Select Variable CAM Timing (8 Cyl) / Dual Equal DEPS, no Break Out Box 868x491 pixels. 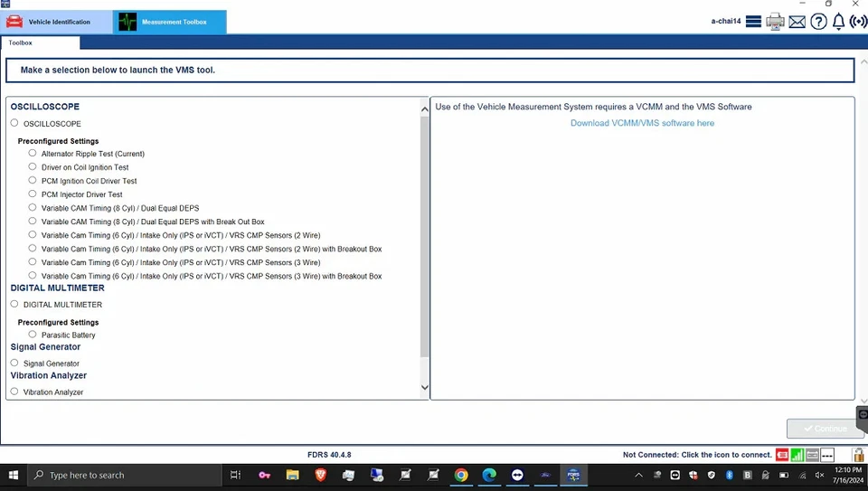pyautogui.click(x=33, y=207)
